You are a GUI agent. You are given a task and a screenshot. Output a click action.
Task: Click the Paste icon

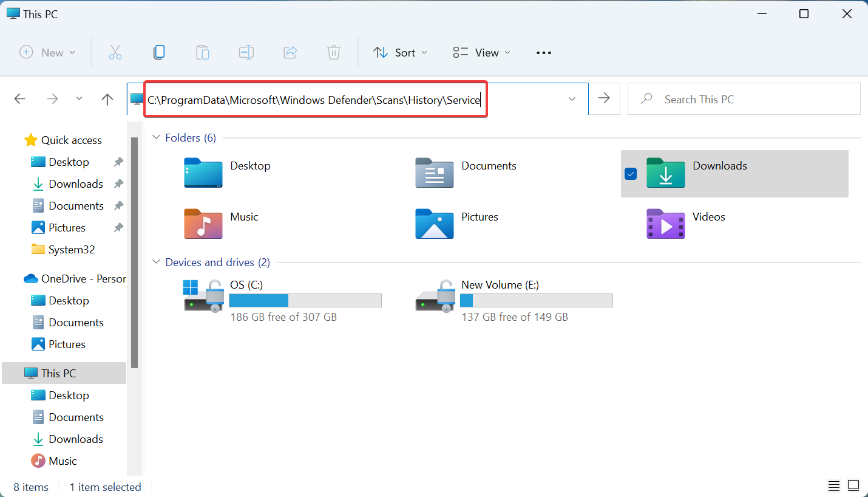click(x=203, y=52)
